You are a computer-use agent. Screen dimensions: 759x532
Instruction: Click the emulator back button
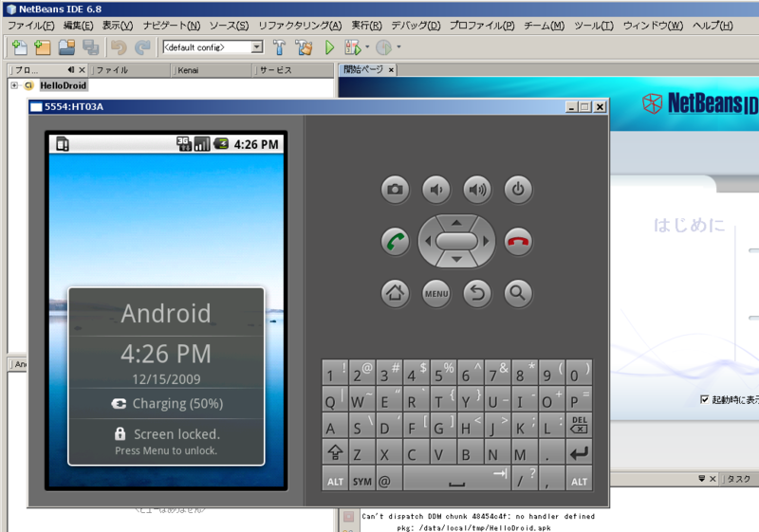coord(477,293)
